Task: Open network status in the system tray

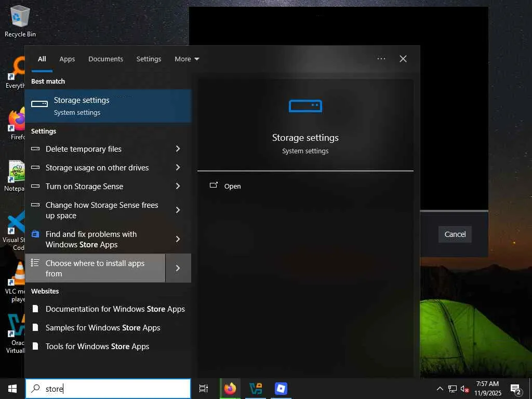Action: click(453, 389)
